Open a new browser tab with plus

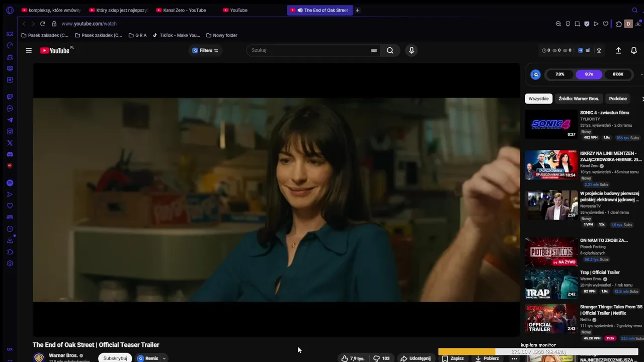(x=358, y=10)
